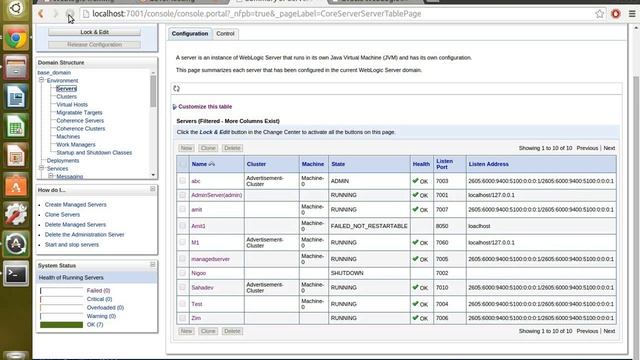Click the OK (7) status link
The image size is (640, 360).
(95, 324)
